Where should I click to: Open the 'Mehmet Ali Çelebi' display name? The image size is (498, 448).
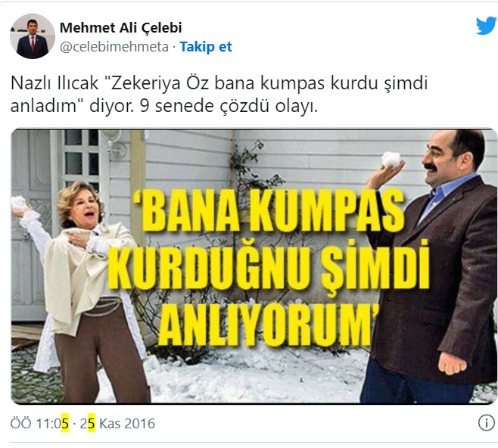click(120, 28)
